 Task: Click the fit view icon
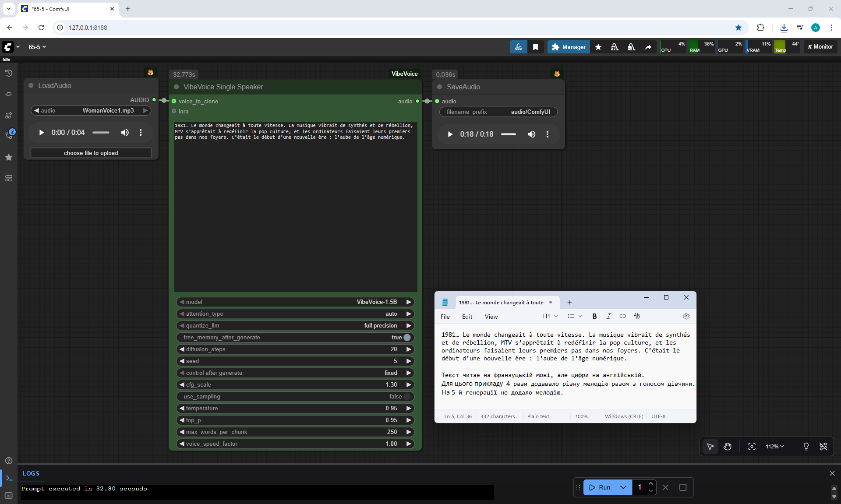pos(752,446)
